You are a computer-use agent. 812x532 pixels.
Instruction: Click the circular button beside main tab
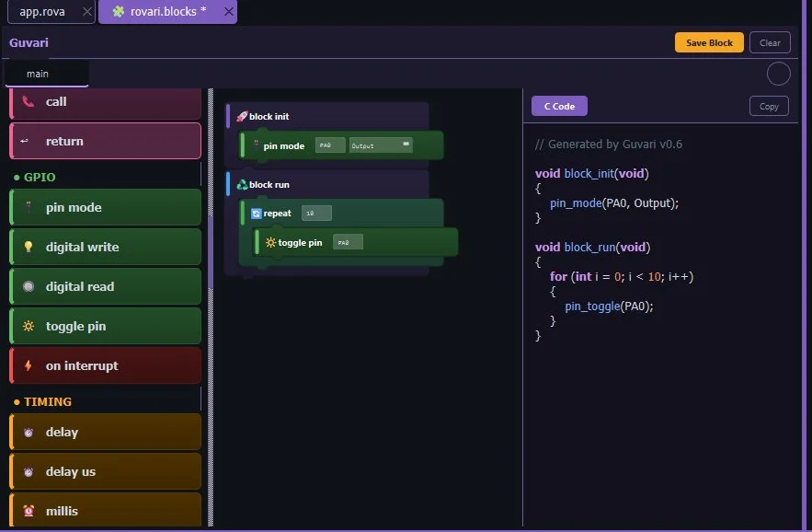tap(778, 74)
